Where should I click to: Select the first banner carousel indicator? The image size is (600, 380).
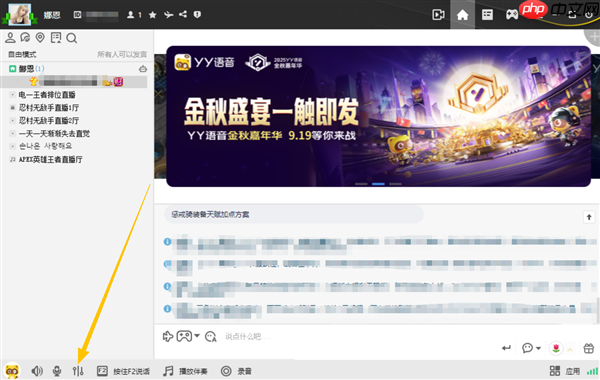[361, 184]
